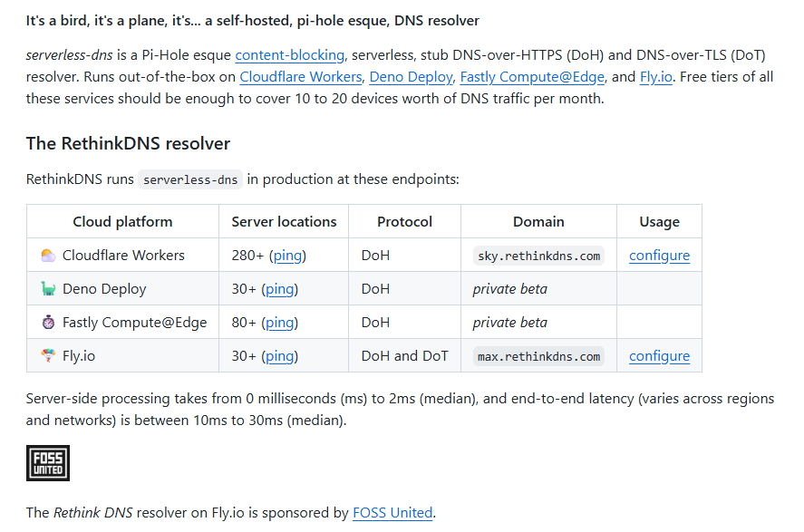
Task: Click the FOSS United logo badge
Action: tap(47, 462)
